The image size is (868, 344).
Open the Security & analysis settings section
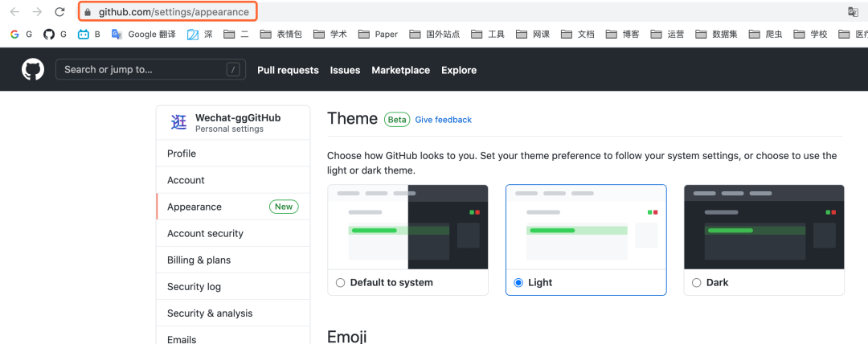coord(233,313)
